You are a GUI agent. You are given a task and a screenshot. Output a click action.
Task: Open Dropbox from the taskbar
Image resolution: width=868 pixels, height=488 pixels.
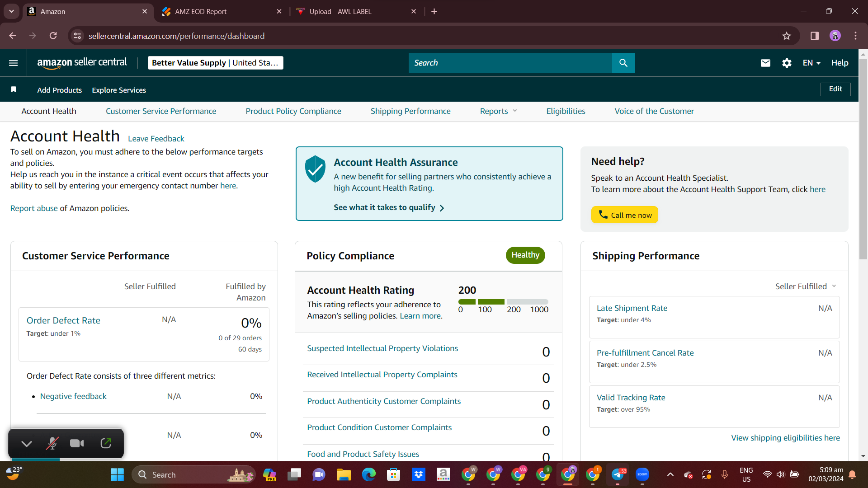tap(419, 474)
